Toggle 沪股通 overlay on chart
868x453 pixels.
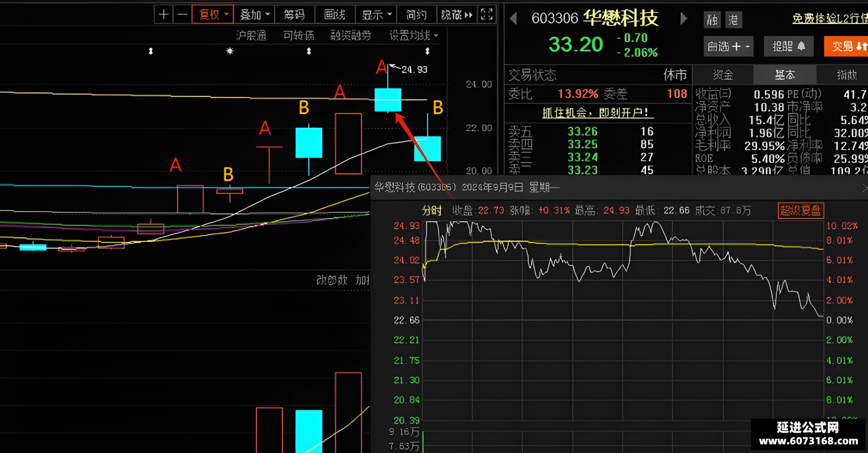click(251, 35)
